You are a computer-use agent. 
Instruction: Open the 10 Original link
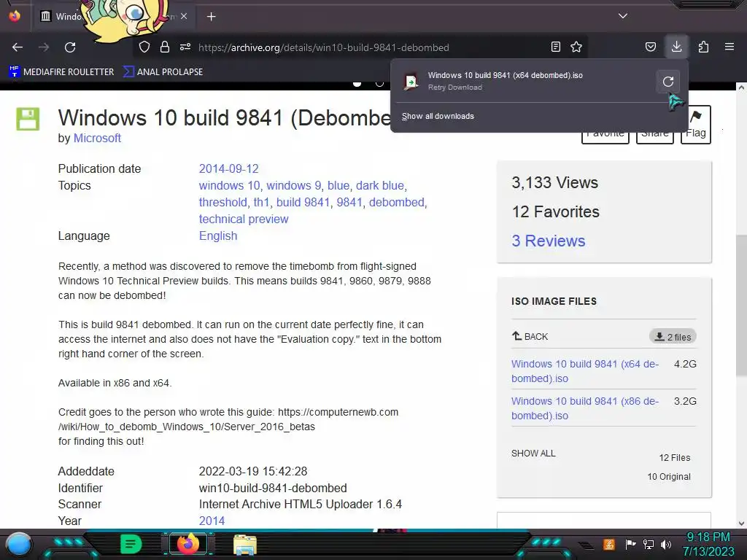coord(669,477)
